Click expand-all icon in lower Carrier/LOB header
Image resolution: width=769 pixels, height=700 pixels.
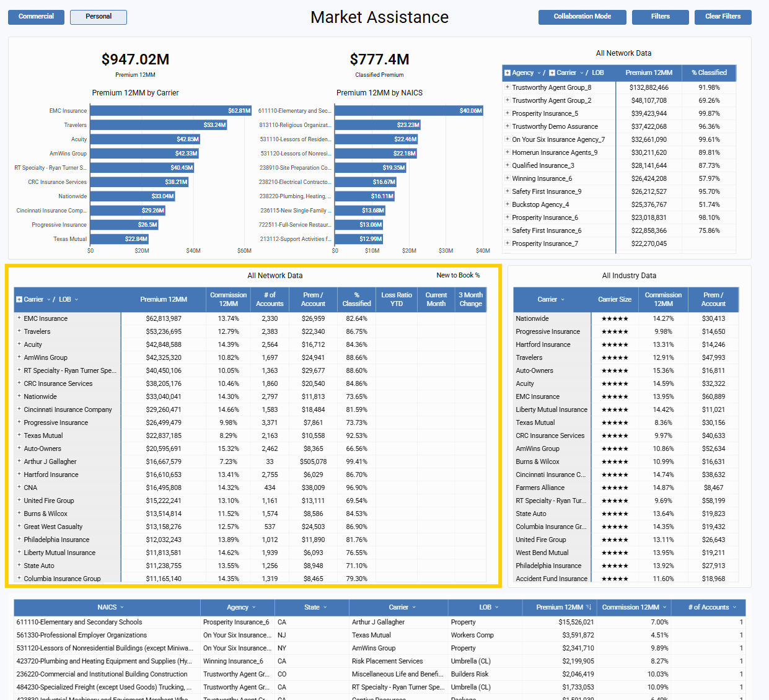[x=19, y=300]
